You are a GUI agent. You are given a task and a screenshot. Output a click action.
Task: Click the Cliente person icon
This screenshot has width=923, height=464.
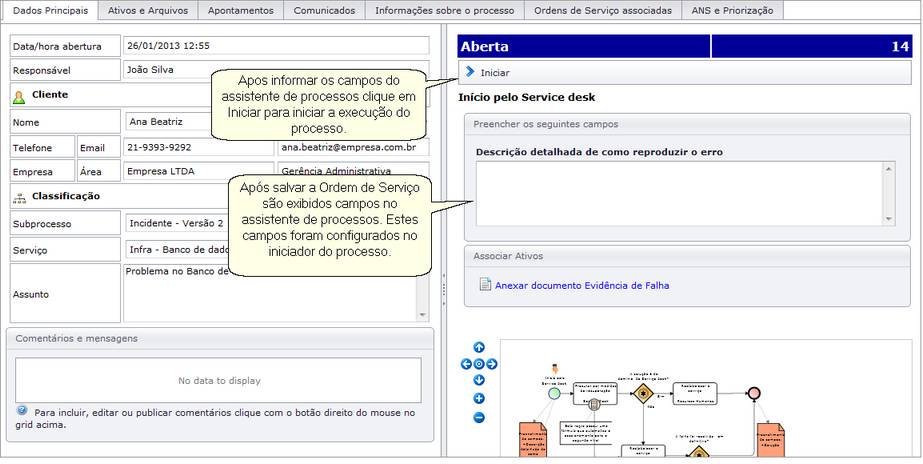tap(19, 97)
